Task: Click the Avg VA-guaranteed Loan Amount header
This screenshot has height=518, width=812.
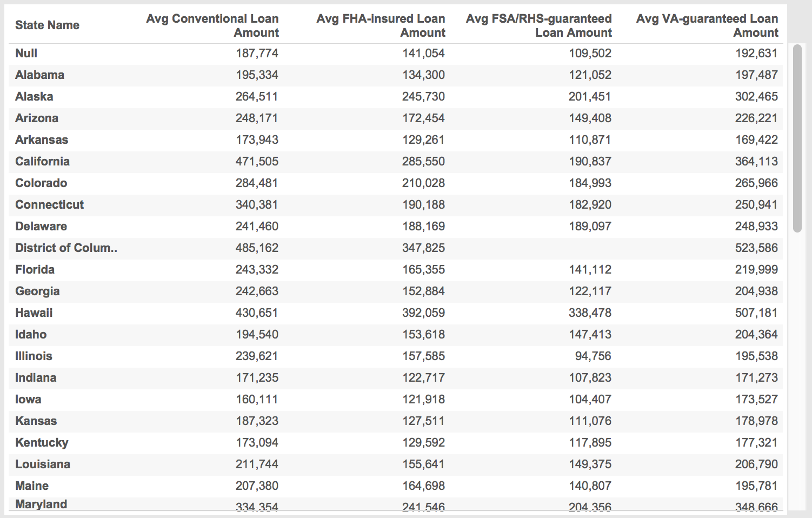Action: pos(707,25)
